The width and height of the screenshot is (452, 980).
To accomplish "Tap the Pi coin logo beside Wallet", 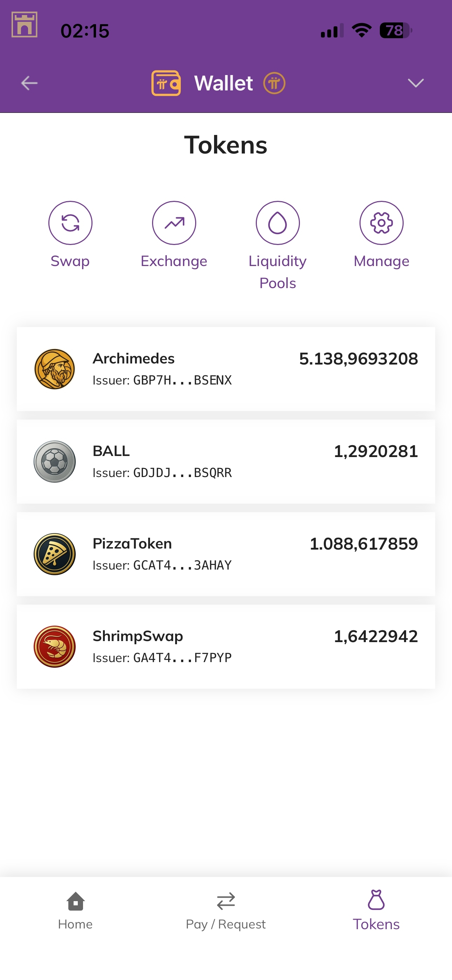I will click(x=274, y=83).
